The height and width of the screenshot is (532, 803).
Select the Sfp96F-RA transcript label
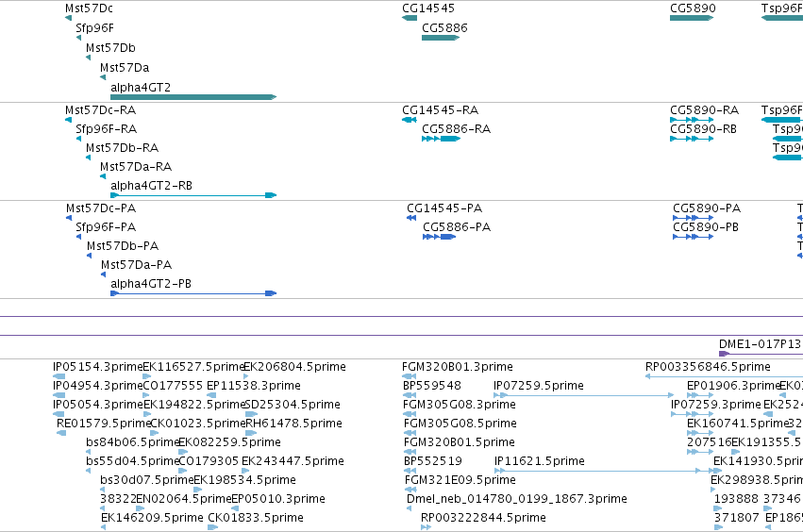106,129
